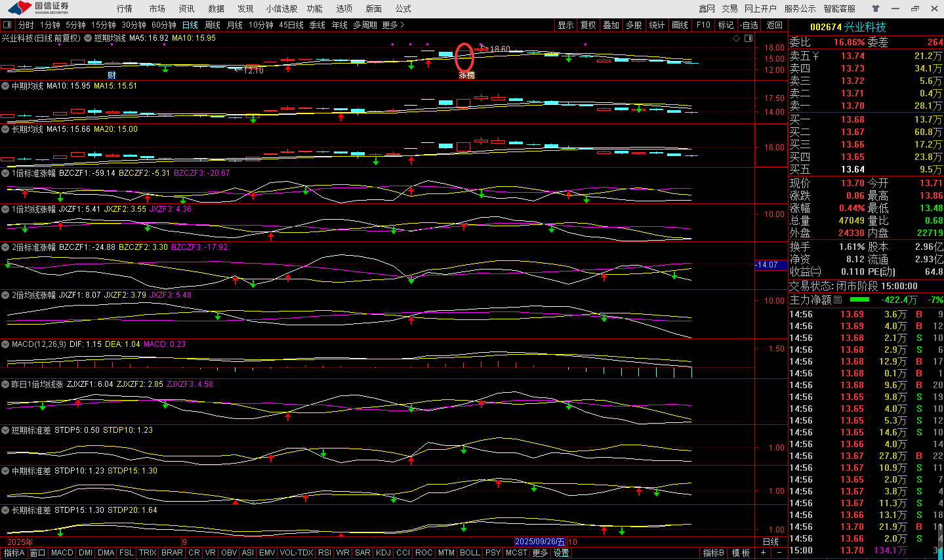The height and width of the screenshot is (560, 944).
Task: Click the green 主力净额 bar
Action: (859, 300)
